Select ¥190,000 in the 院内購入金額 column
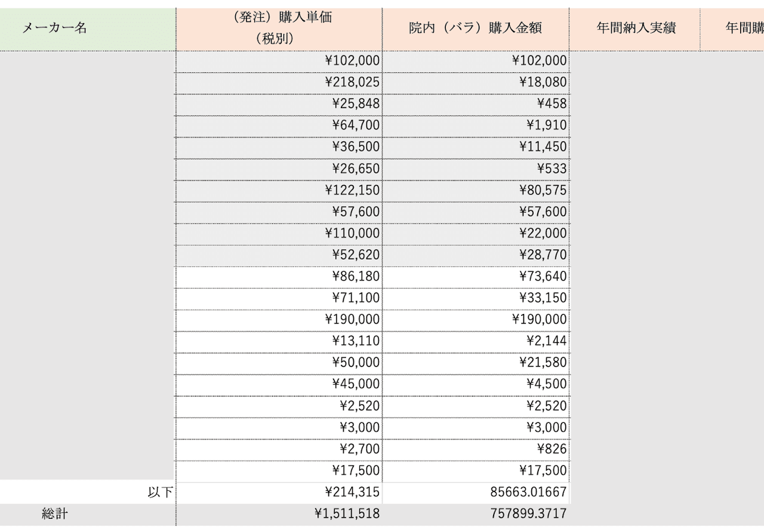 476,319
